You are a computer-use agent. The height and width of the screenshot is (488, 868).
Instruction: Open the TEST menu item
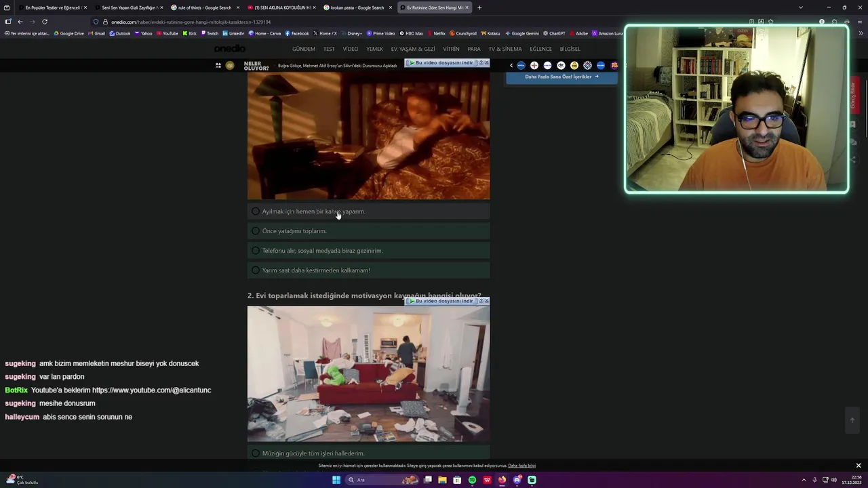pos(329,49)
